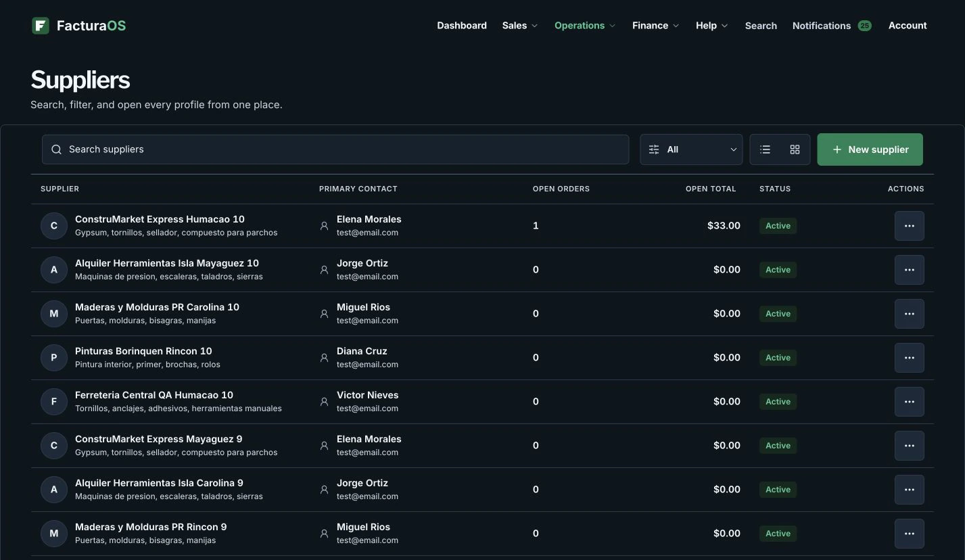The height and width of the screenshot is (560, 965).
Task: Open actions menu for Ferreteria Central QA Humacao 10
Action: point(909,402)
